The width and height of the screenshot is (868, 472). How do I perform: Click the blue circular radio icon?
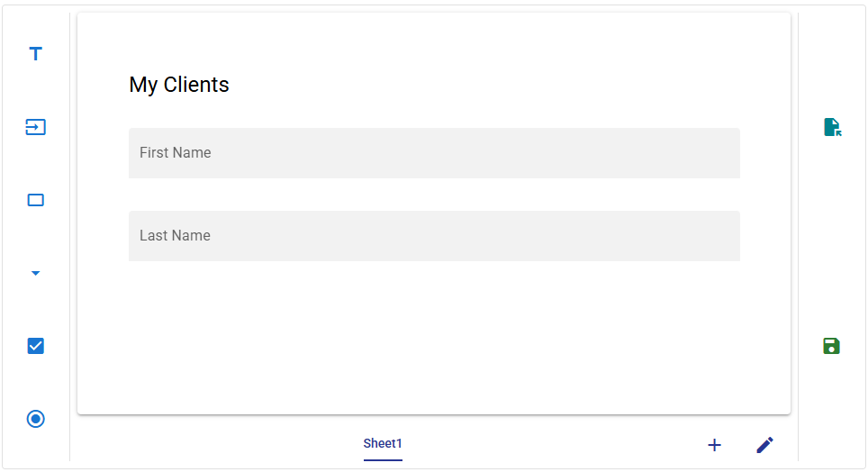(35, 419)
